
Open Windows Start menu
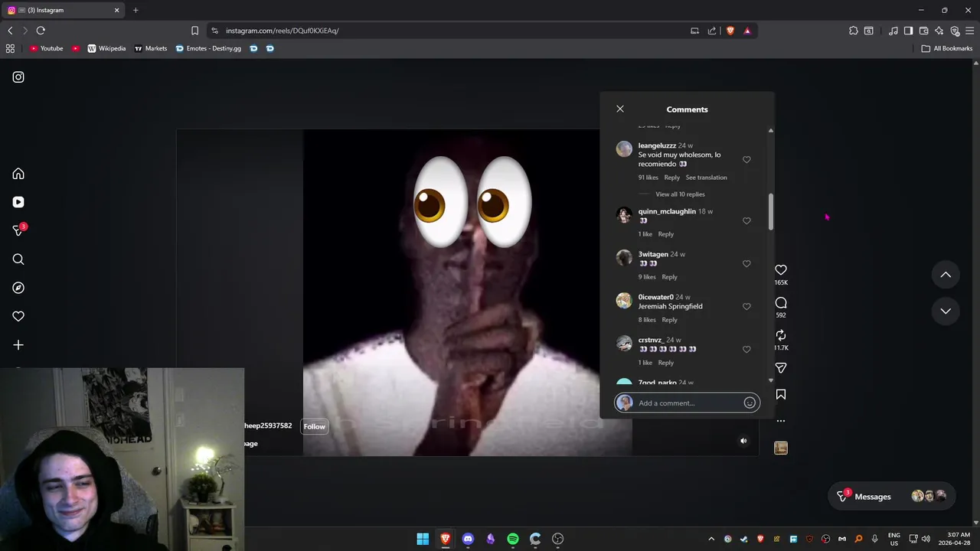(423, 539)
